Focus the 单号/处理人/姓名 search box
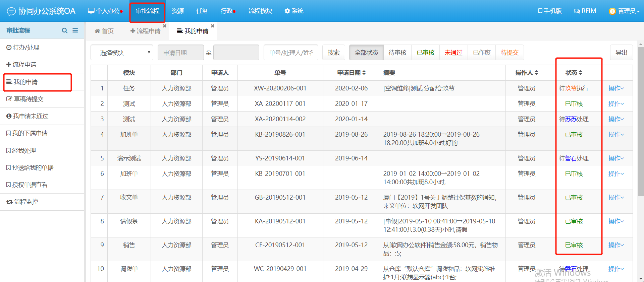The width and height of the screenshot is (644, 282). (291, 53)
